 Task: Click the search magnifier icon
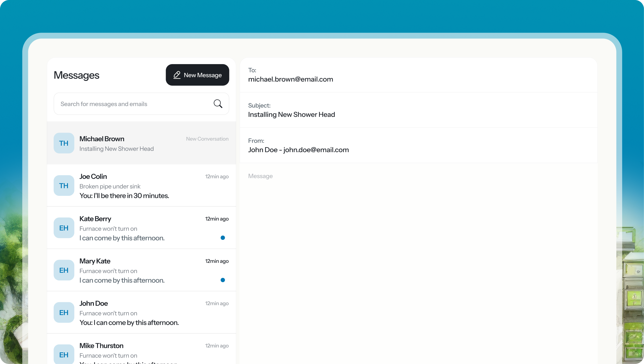click(218, 104)
